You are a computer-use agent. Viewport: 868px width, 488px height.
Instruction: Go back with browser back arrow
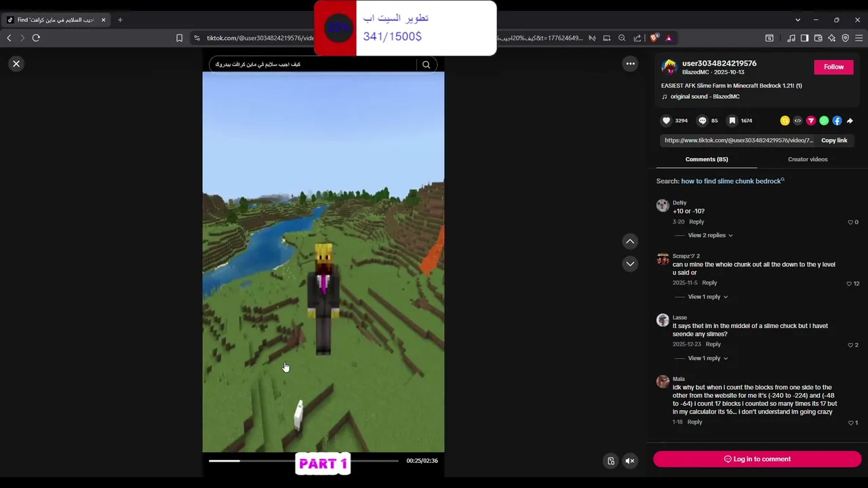[9, 38]
